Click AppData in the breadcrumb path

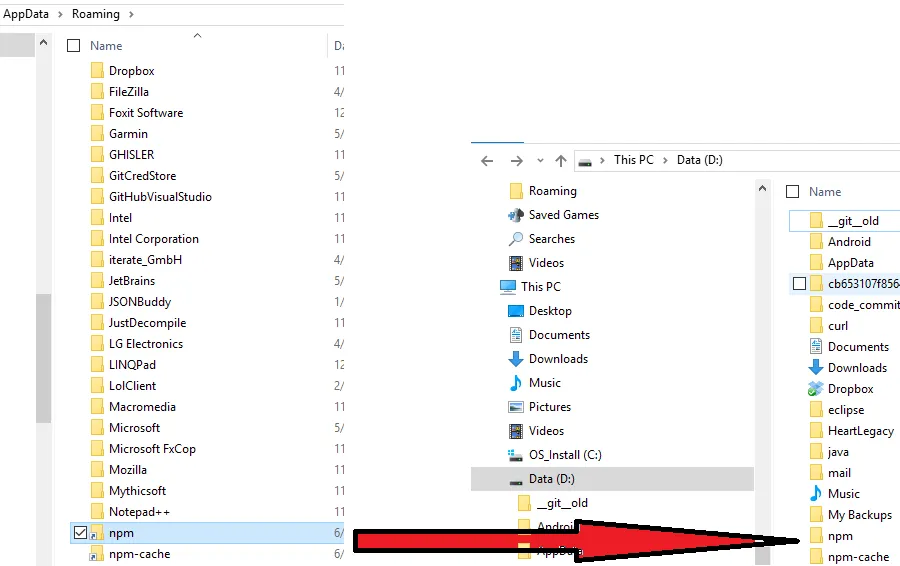(26, 14)
